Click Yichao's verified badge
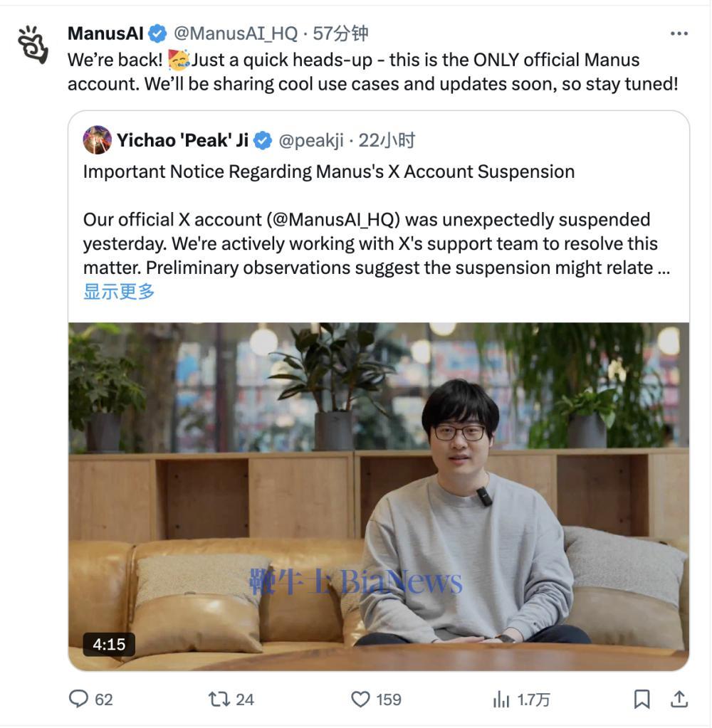 263,140
